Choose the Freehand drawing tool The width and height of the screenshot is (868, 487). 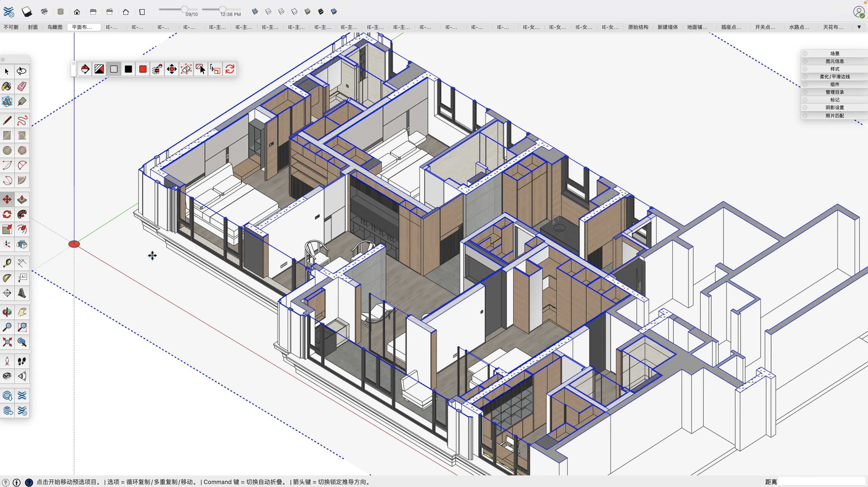pos(22,120)
